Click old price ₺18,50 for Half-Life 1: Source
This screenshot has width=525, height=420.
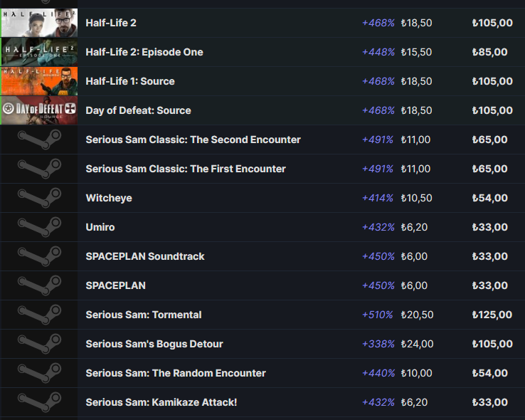pos(417,81)
